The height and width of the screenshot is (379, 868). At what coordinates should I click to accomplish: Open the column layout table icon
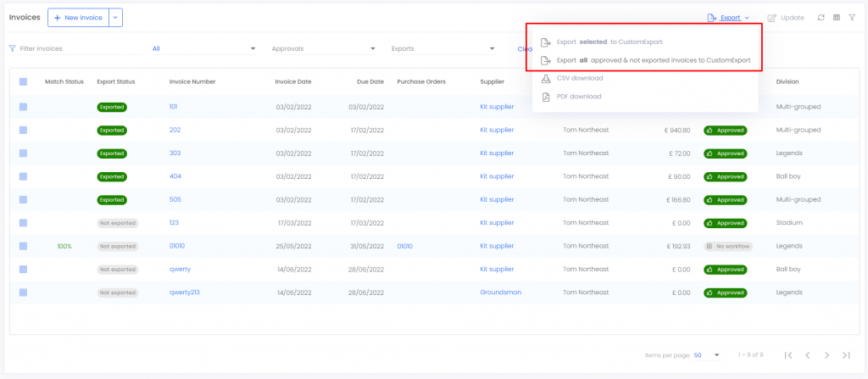(x=837, y=18)
